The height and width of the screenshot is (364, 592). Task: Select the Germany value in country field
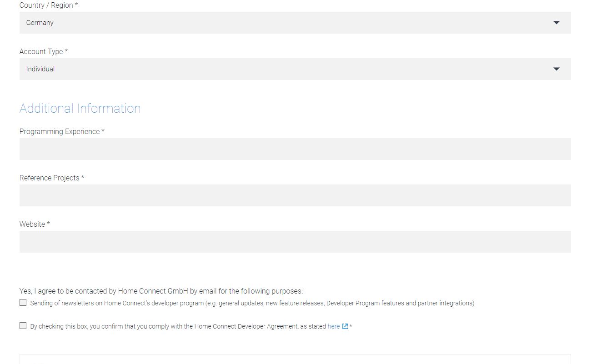point(40,23)
